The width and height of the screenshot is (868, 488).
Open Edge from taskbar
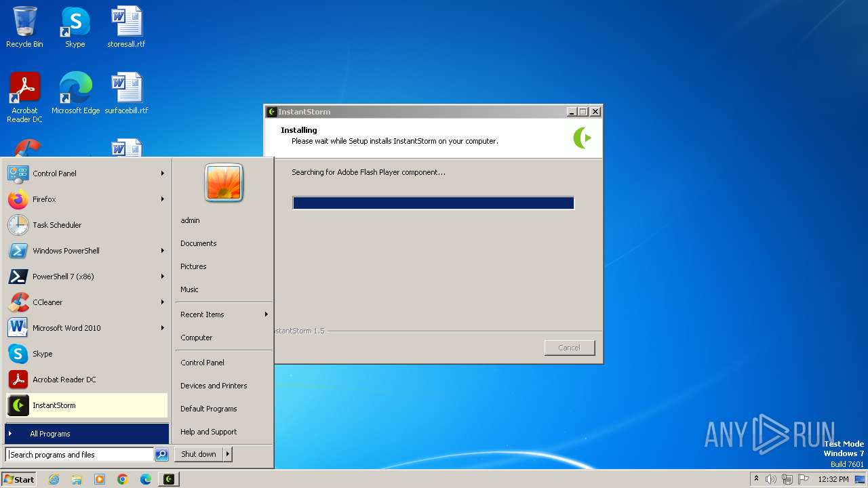point(146,479)
